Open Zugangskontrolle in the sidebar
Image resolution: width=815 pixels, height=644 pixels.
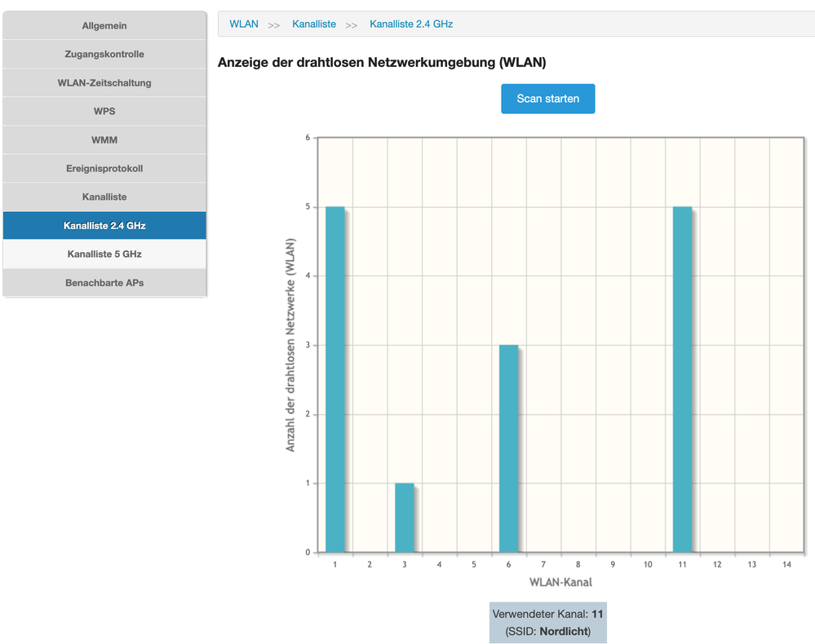(x=104, y=54)
